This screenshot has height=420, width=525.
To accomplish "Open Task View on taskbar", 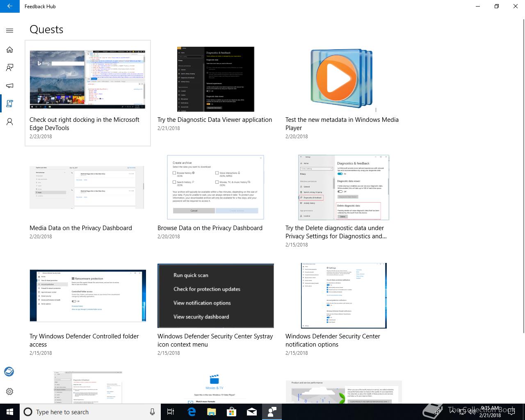I will 171,412.
